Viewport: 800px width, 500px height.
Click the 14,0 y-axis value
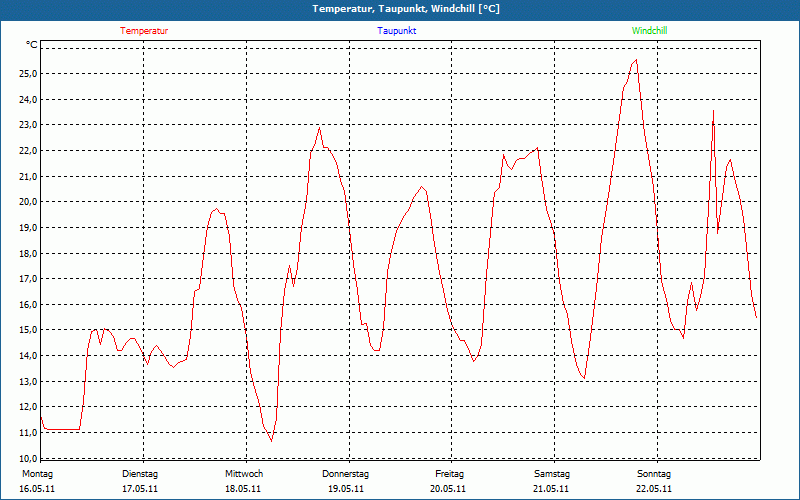[29, 356]
